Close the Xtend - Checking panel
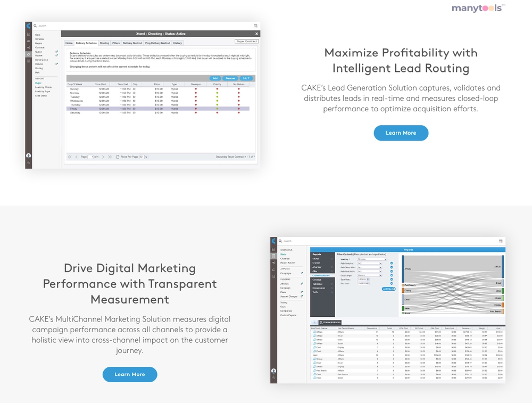This screenshot has width=532, height=403. pyautogui.click(x=256, y=34)
